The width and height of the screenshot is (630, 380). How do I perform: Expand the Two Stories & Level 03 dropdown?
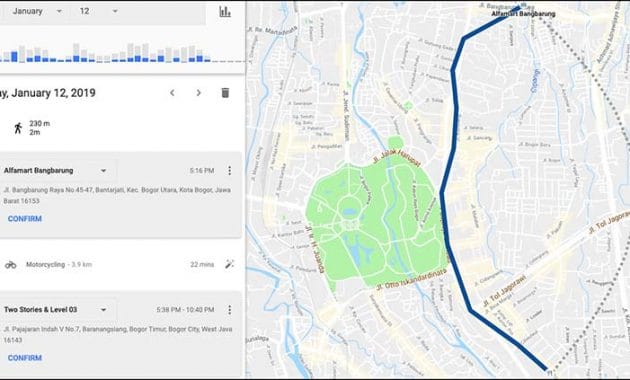(103, 310)
